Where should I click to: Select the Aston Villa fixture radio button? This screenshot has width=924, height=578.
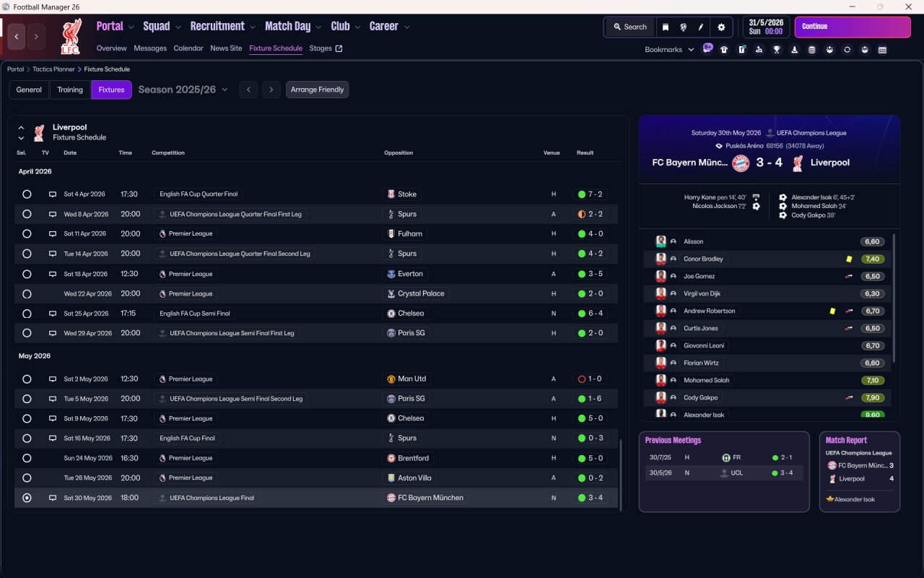tap(27, 478)
